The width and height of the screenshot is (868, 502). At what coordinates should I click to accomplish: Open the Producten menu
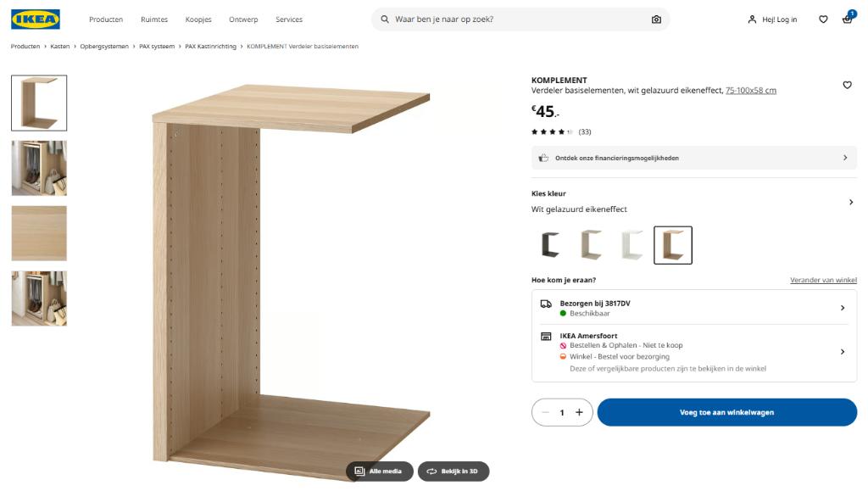105,19
